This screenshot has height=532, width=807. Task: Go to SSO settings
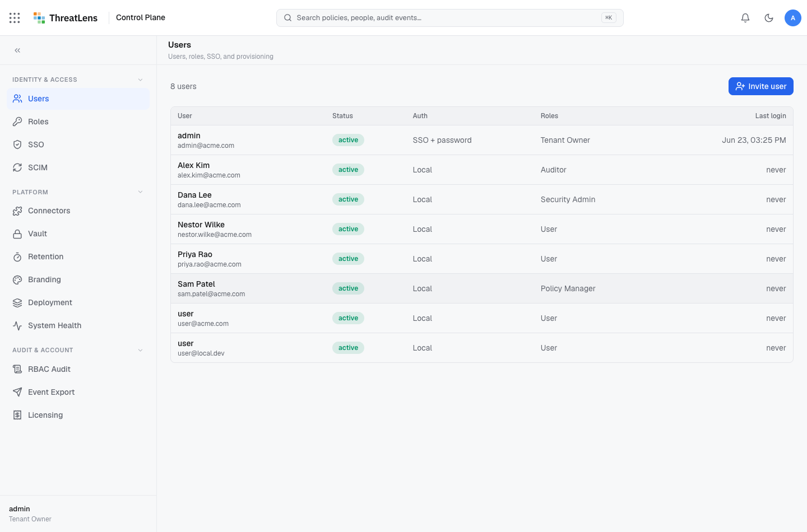78,144
